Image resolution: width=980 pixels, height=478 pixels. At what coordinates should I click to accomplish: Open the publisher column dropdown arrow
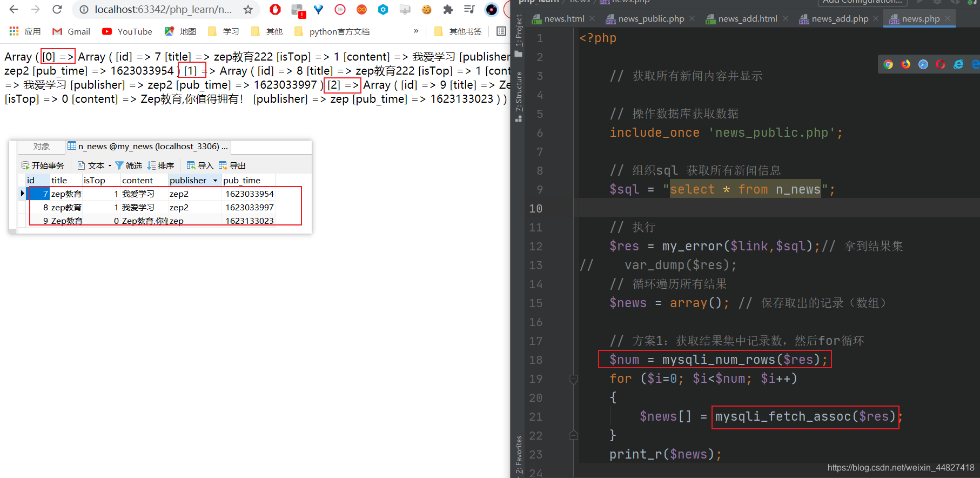coord(215,181)
